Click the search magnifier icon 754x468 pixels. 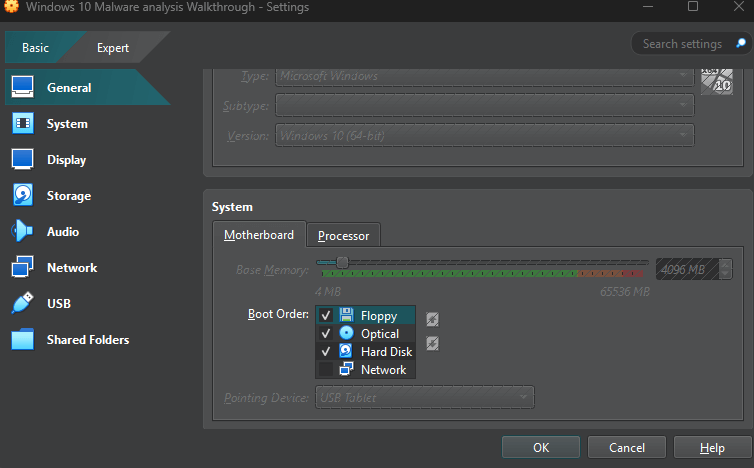[741, 43]
